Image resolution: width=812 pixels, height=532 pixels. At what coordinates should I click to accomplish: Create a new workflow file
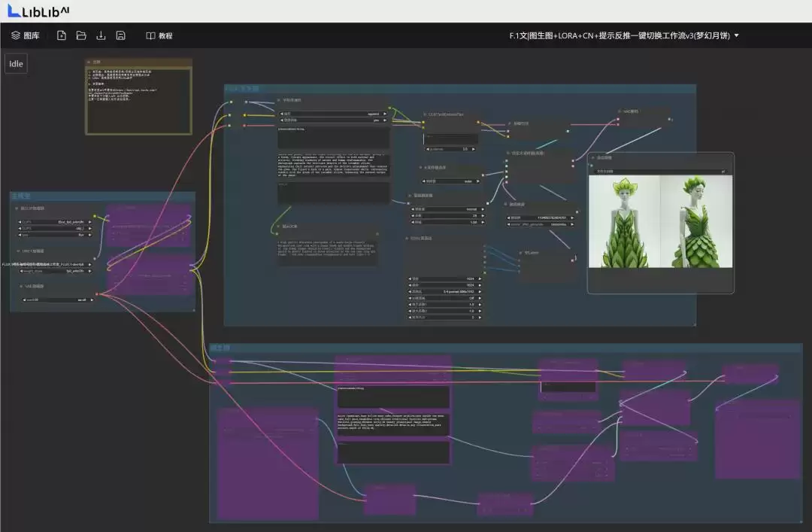[61, 35]
